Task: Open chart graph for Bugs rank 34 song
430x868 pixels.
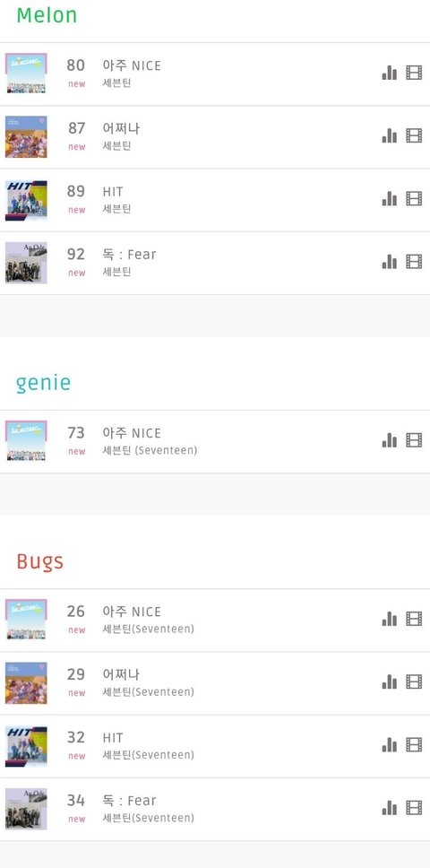Action: tap(389, 808)
